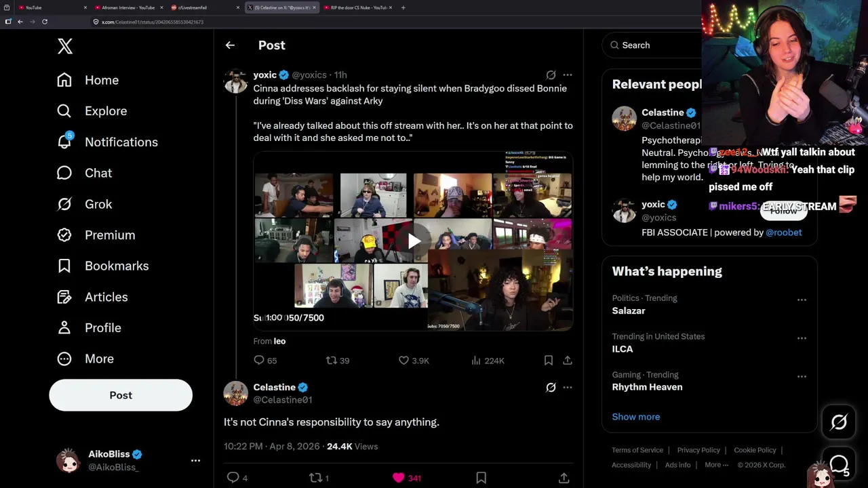868x488 pixels.
Task: Open more options for ILCA trend
Action: click(802, 338)
